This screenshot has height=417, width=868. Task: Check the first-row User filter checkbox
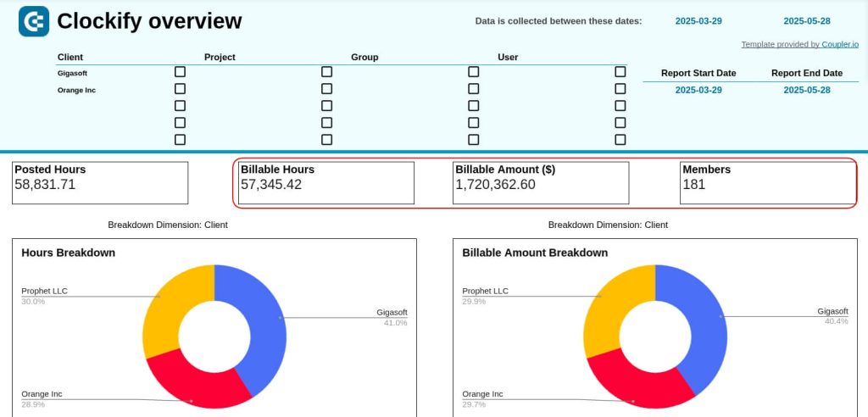620,72
